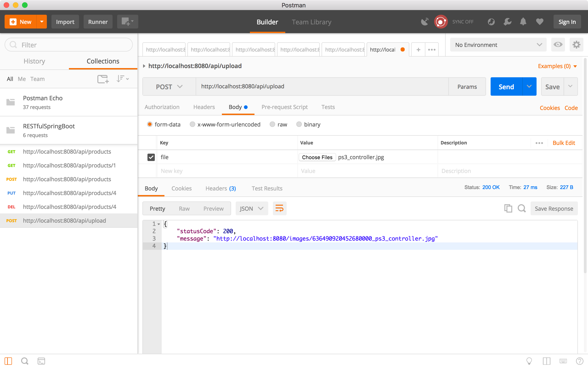The image size is (588, 368).
Task: Click the Postman Echo collection folder icon
Action: 10,102
